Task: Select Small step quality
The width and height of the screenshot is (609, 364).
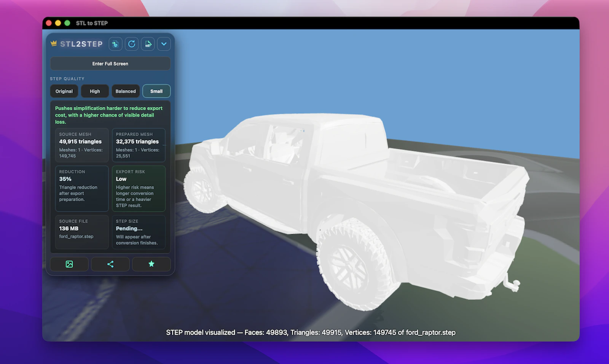Action: pos(156,91)
